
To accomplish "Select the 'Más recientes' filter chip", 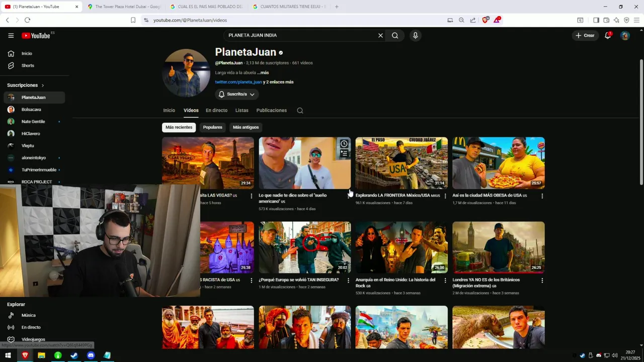I will (179, 127).
